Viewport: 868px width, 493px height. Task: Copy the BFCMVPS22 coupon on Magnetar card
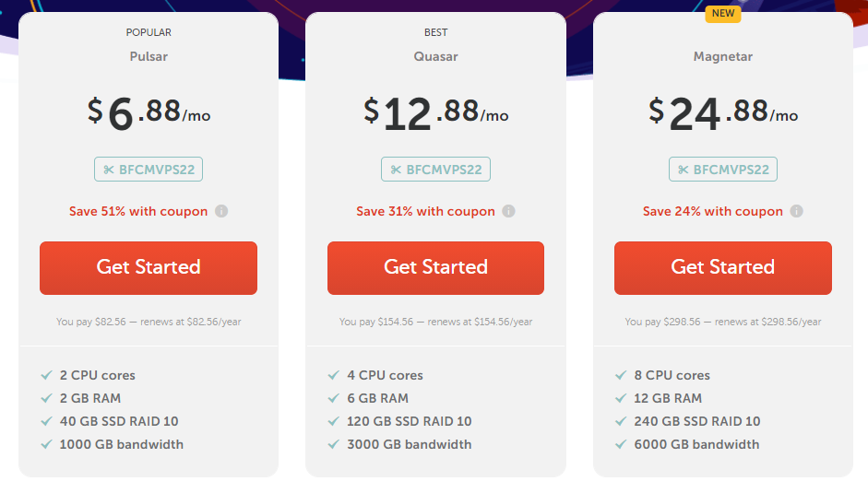coord(723,170)
